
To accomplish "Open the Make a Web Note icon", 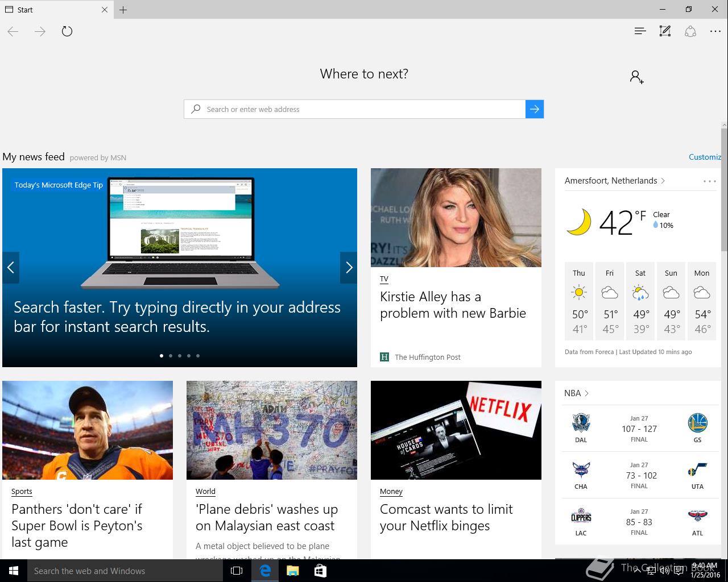I will [x=665, y=31].
